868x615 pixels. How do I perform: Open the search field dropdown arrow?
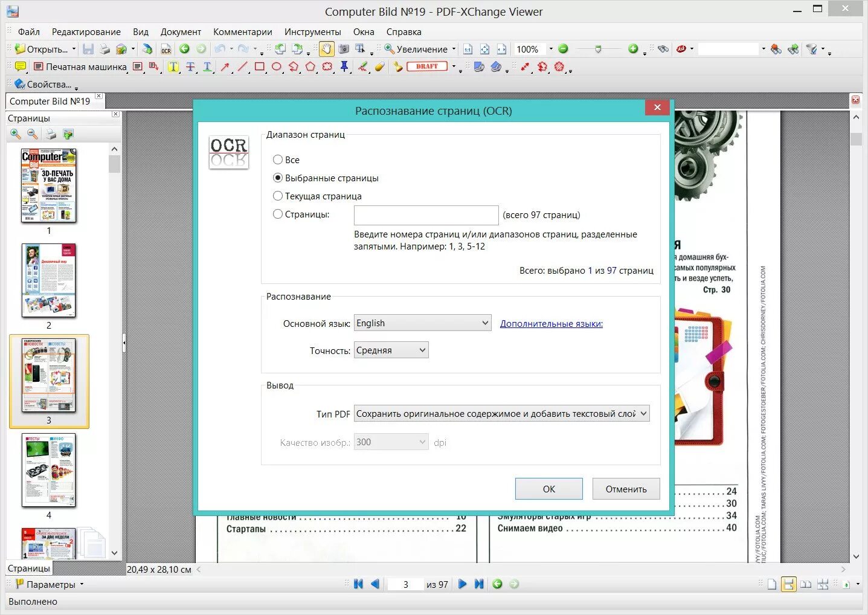[x=763, y=49]
